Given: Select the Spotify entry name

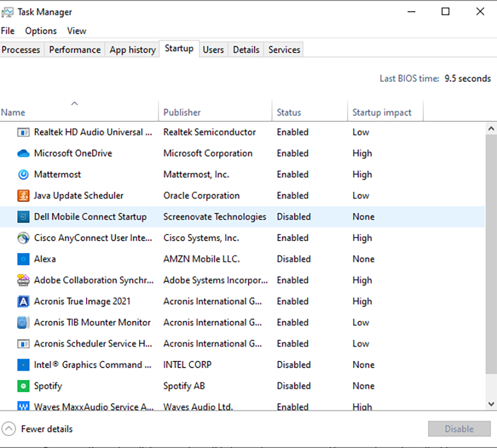Looking at the screenshot, I should [x=48, y=386].
